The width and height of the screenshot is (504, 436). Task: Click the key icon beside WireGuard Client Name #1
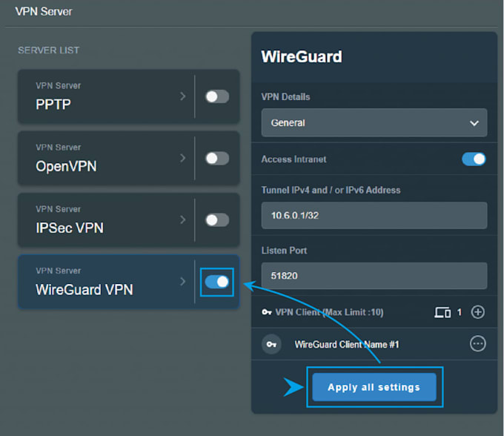[271, 344]
